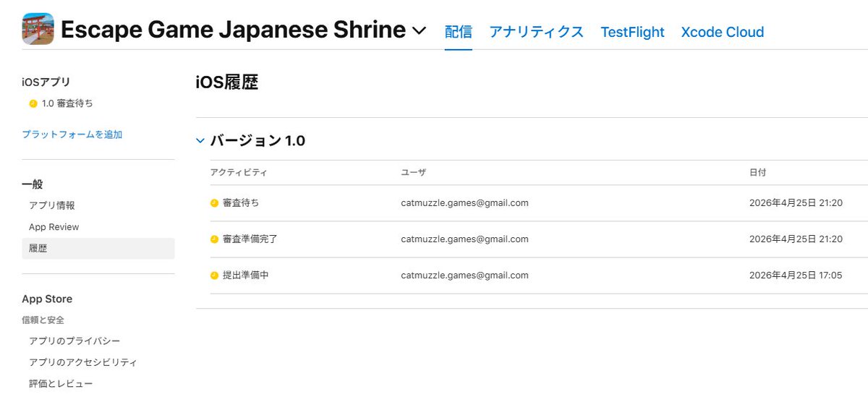Click the 日付 column header

click(x=758, y=173)
